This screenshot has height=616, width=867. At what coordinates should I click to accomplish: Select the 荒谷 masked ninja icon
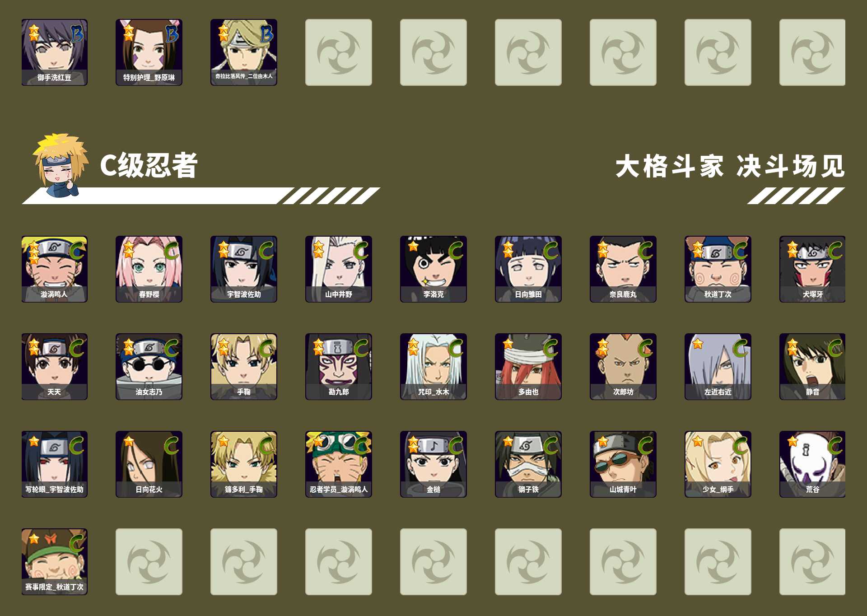coord(812,464)
